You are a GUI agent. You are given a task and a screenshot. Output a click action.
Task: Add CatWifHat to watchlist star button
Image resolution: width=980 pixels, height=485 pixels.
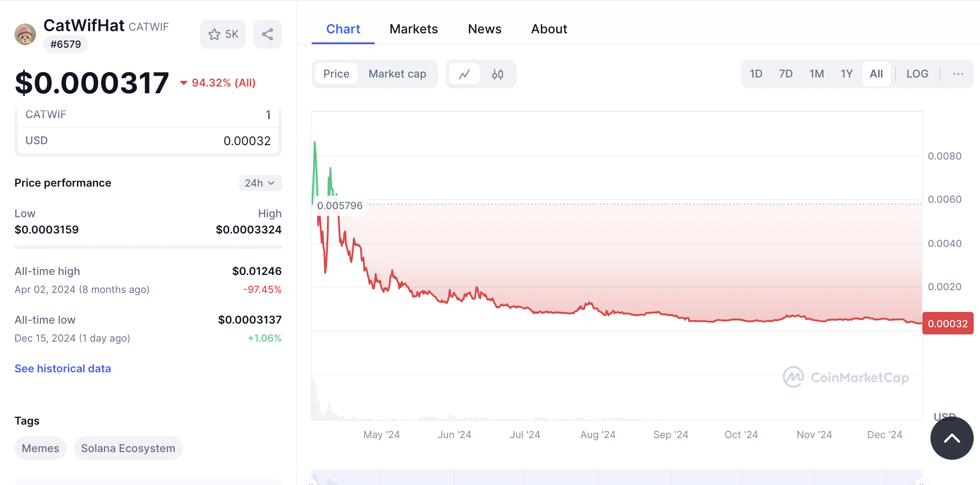pos(223,34)
